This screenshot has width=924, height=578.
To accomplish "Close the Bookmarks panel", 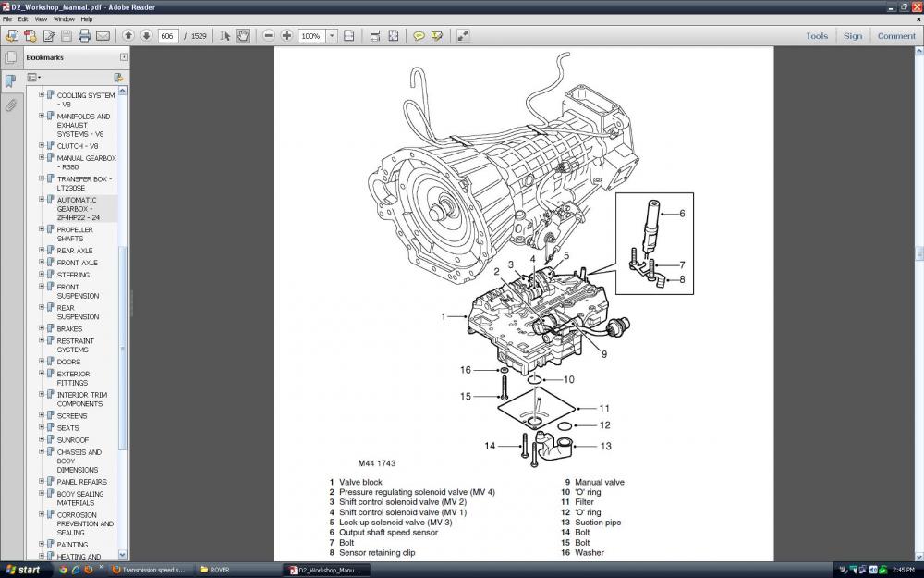I will (x=124, y=56).
